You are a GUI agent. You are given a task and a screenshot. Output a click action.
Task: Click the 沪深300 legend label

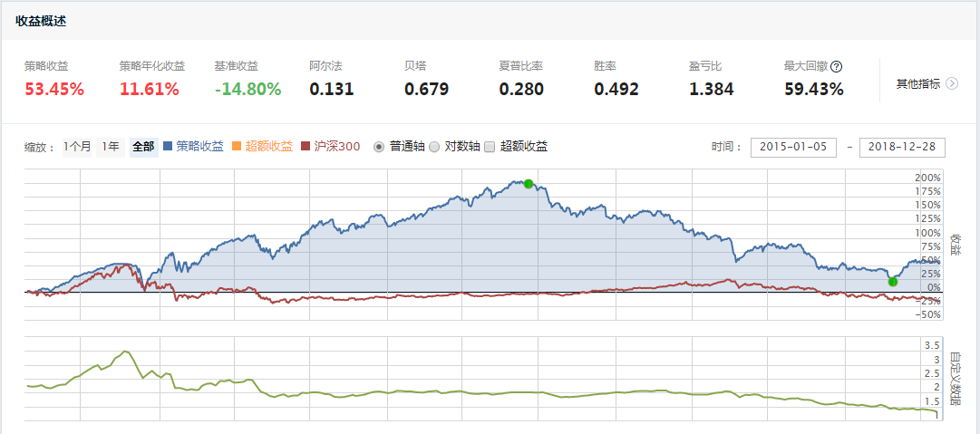tap(337, 147)
